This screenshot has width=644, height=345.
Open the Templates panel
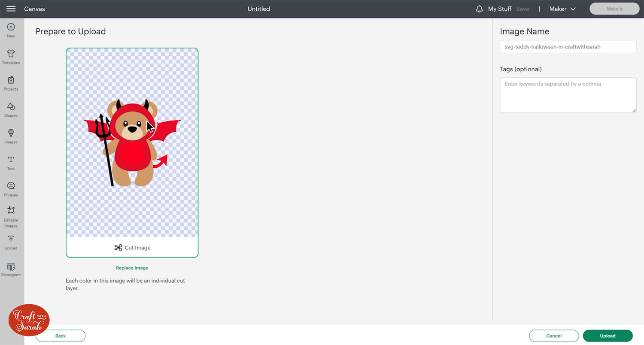tap(11, 57)
